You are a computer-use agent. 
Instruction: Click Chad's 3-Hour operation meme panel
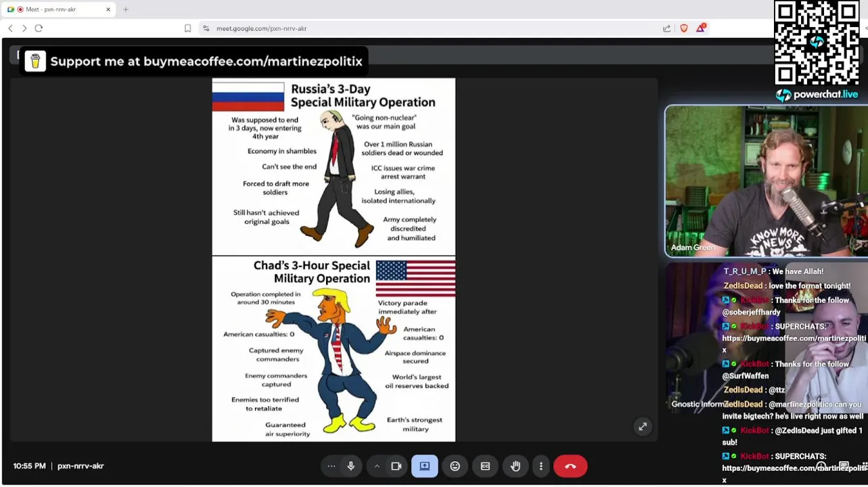(x=334, y=349)
